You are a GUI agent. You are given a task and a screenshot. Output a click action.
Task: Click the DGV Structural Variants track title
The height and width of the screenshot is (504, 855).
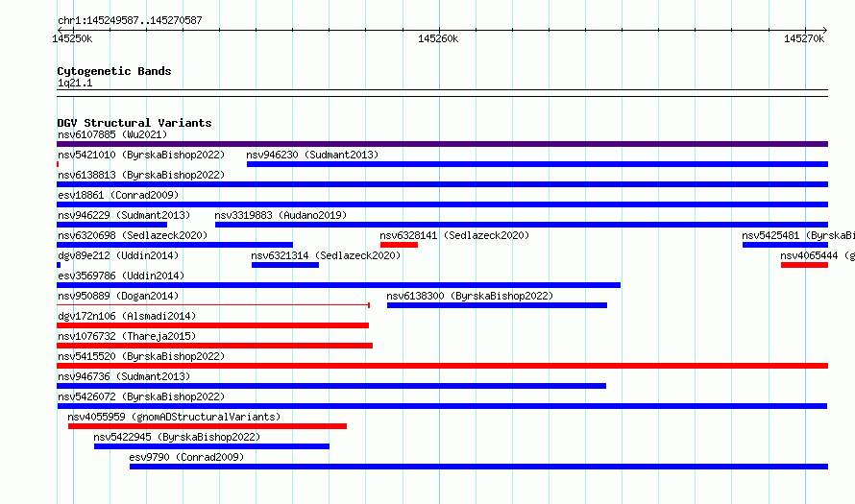point(134,123)
